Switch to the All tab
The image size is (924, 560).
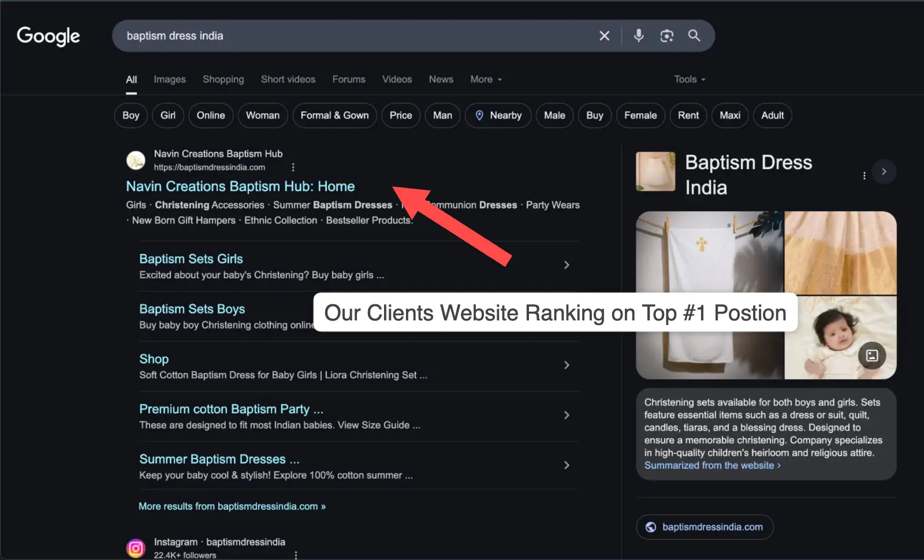[132, 80]
